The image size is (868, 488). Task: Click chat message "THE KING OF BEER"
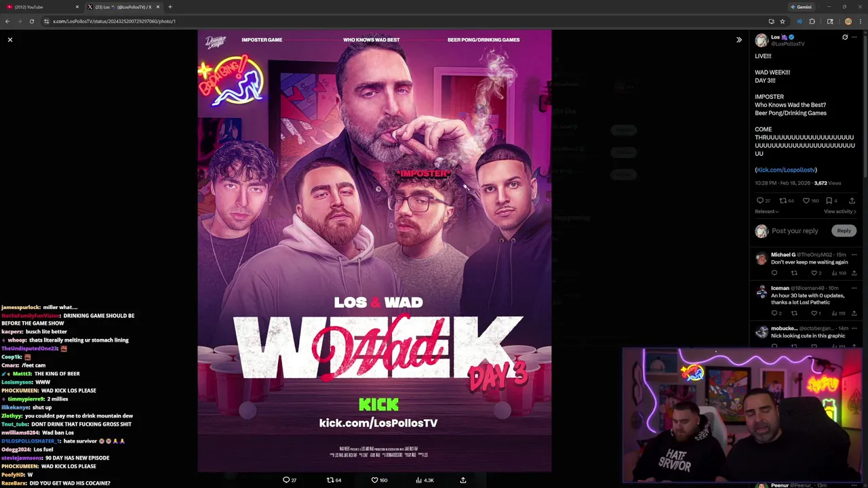56,373
